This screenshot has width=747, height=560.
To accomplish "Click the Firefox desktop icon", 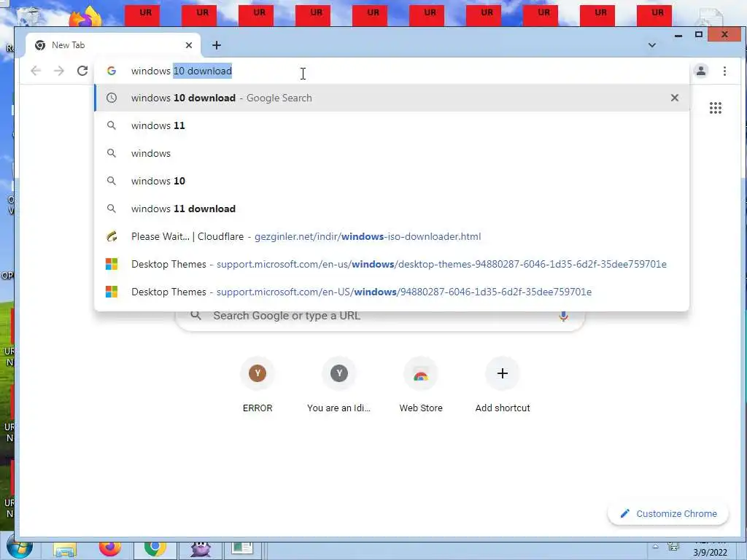I will (x=86, y=16).
